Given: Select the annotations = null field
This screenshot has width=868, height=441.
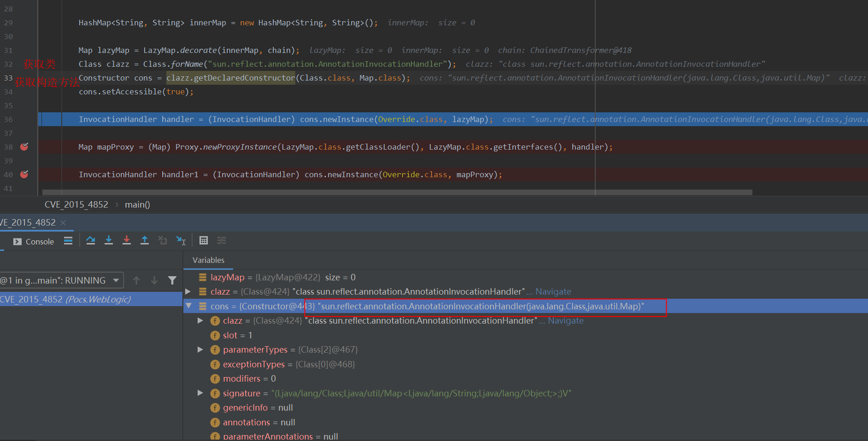Looking at the screenshot, I should 526,422.
